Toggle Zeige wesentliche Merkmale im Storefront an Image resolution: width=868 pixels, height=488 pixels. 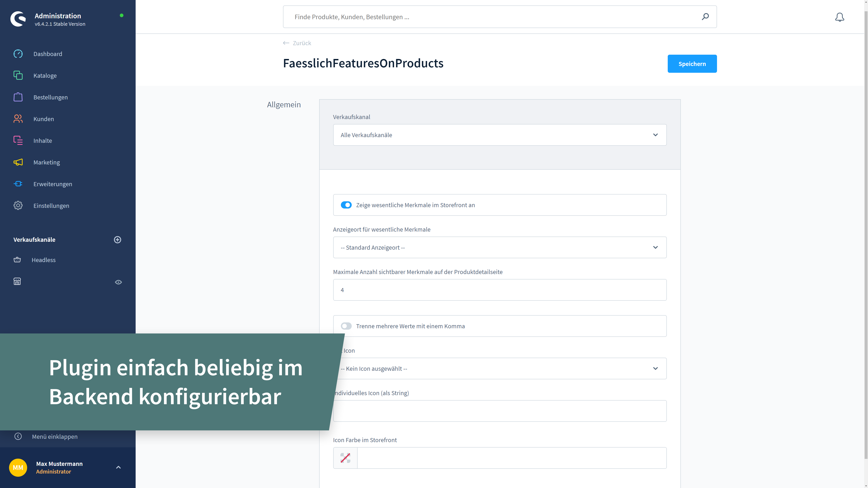pyautogui.click(x=346, y=205)
